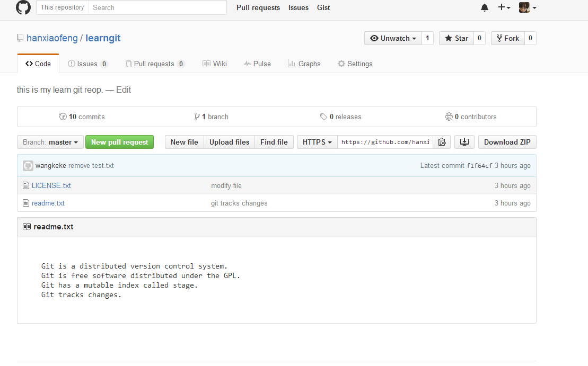Copy clone URL to clipboard
Image resolution: width=588 pixels, height=366 pixels.
[x=442, y=142]
